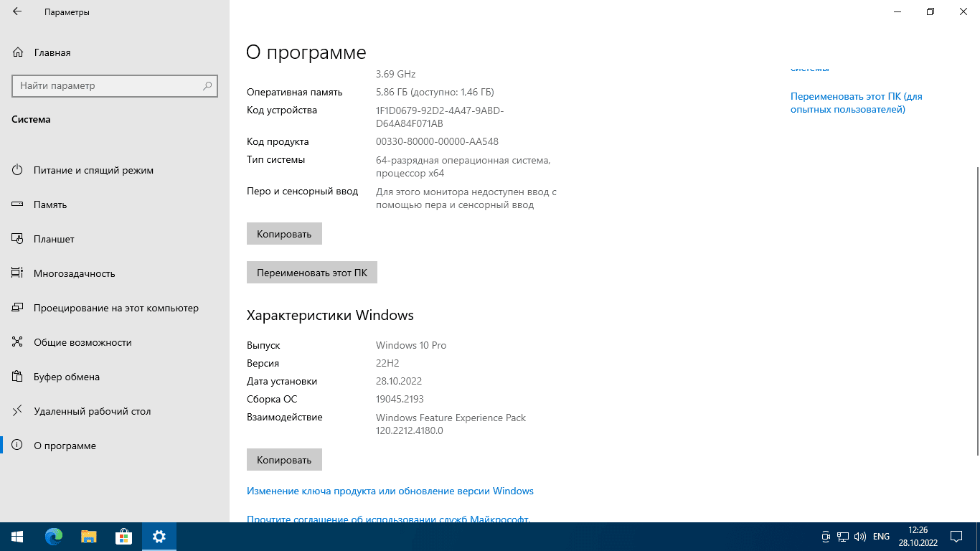980x551 pixels.
Task: Select the Память storage icon
Action: pos(18,204)
